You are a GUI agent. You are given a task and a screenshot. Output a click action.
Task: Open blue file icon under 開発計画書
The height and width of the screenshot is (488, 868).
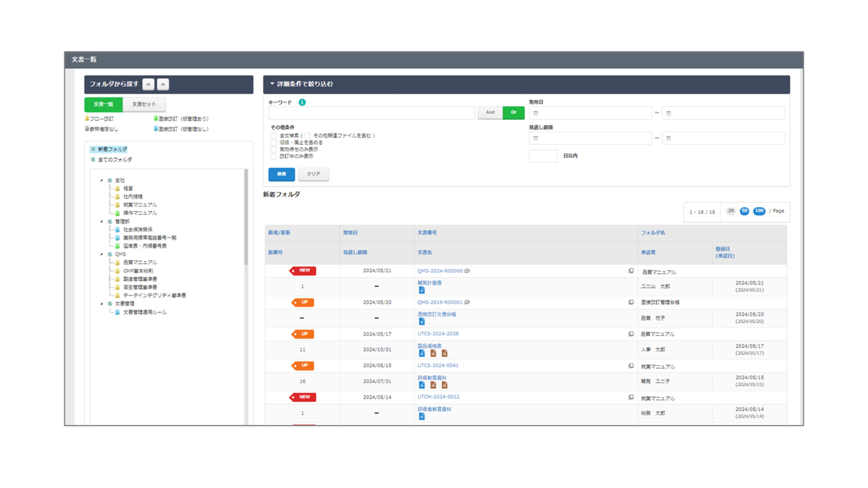(422, 290)
